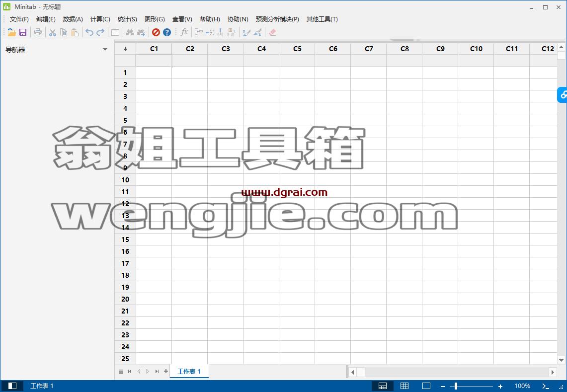
Task: Go to first worksheet tab arrow
Action: (130, 372)
